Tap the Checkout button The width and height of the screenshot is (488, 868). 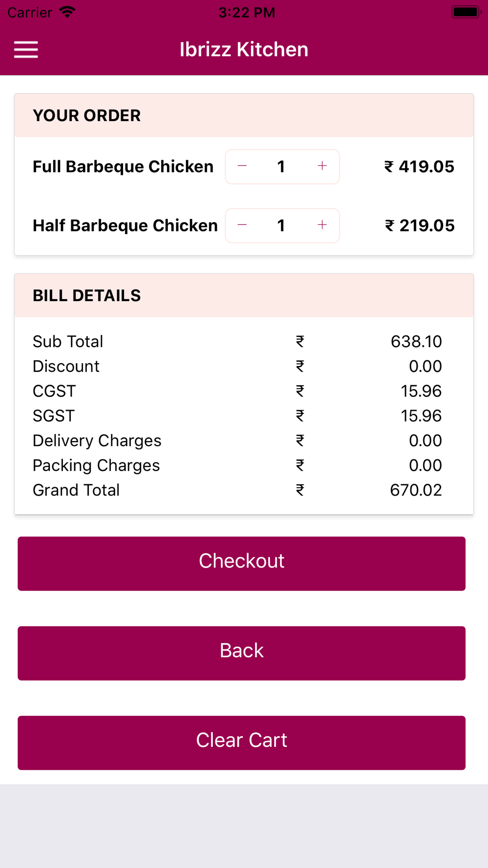coord(242,563)
